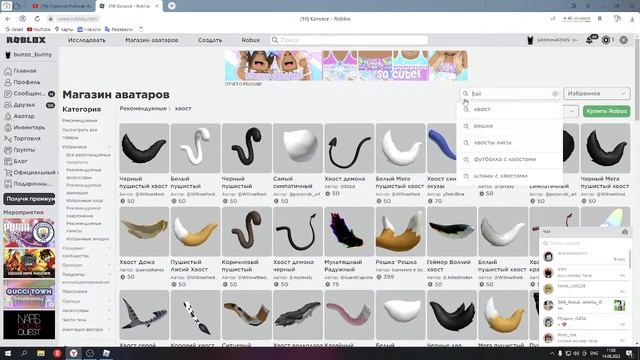The image size is (640, 360).
Task: Expand the Избранное category chevron
Action: coord(109,147)
